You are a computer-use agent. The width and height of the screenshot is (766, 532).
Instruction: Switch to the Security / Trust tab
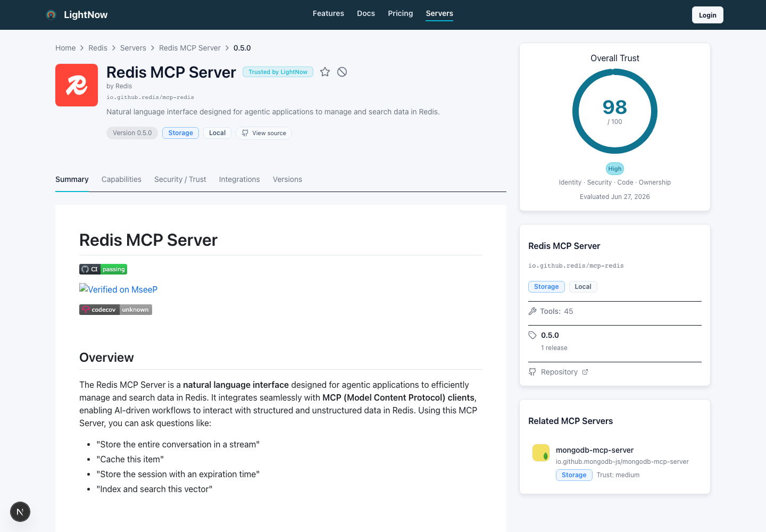(180, 179)
